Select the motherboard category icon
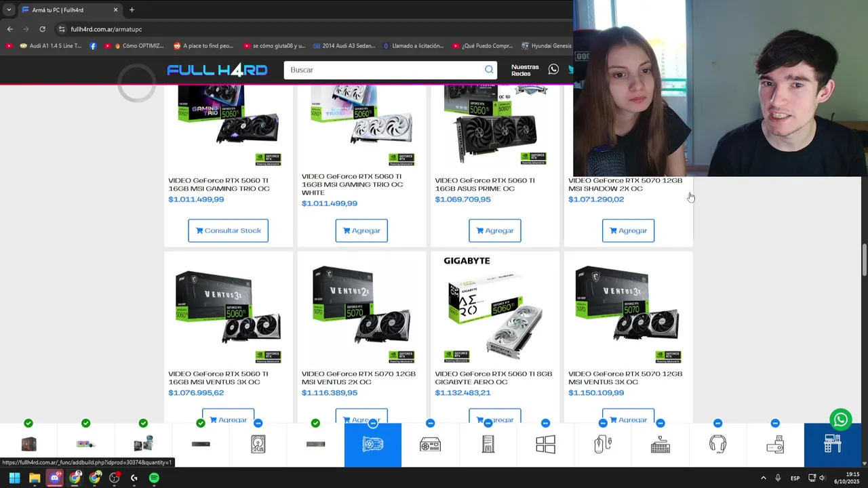Screen dimensions: 868x488 143,445
